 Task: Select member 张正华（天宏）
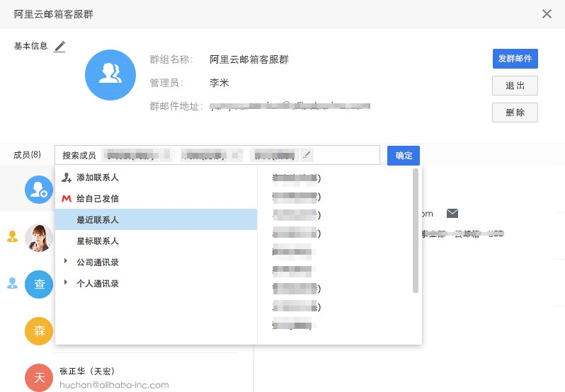[87, 371]
